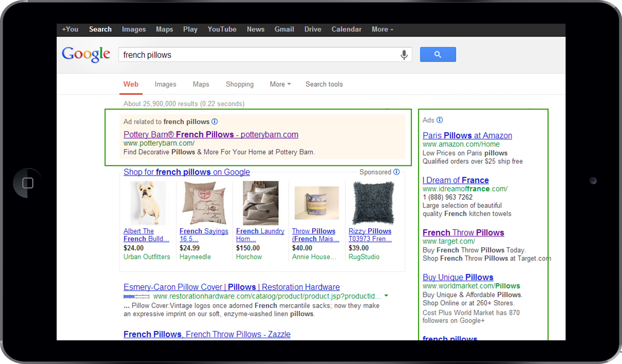Tap the tablet home button
The image size is (622, 364).
coord(28,183)
